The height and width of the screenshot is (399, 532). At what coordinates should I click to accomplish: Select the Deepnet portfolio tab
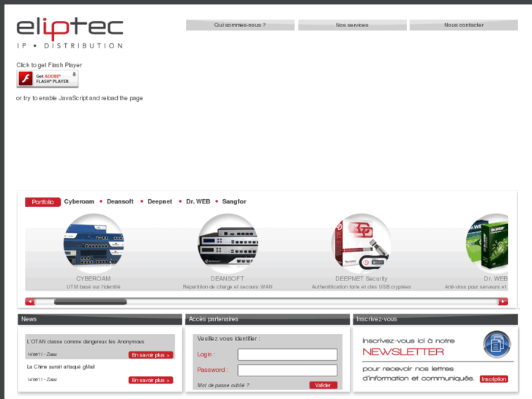click(160, 201)
